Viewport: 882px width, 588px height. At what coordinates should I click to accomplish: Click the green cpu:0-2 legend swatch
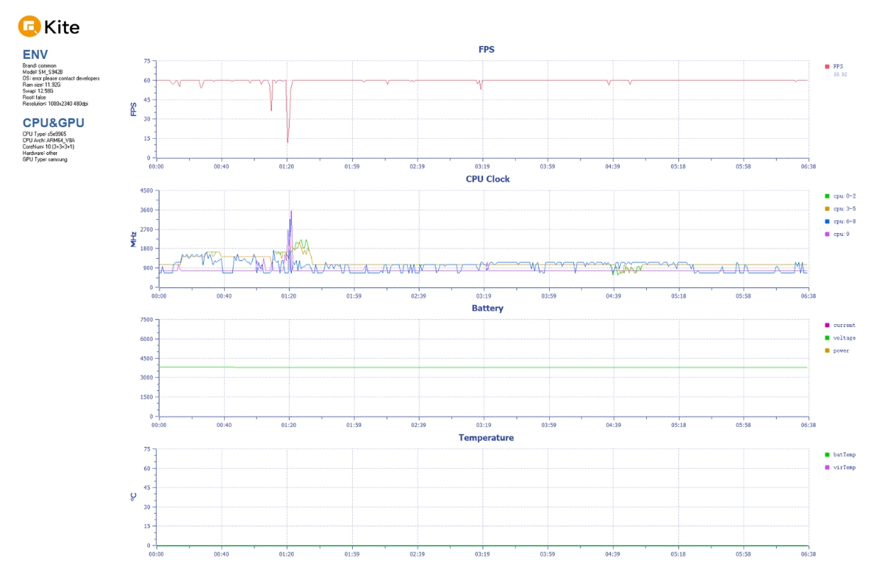[x=827, y=196]
